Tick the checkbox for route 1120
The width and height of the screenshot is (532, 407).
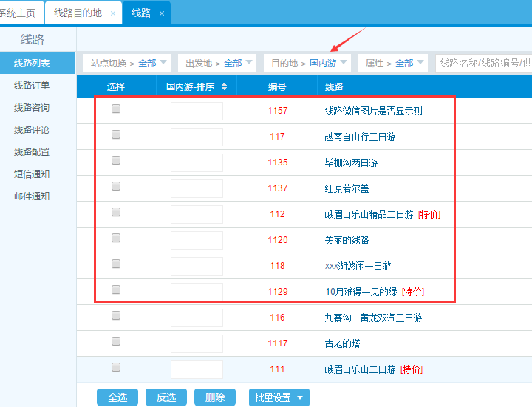pyautogui.click(x=116, y=239)
